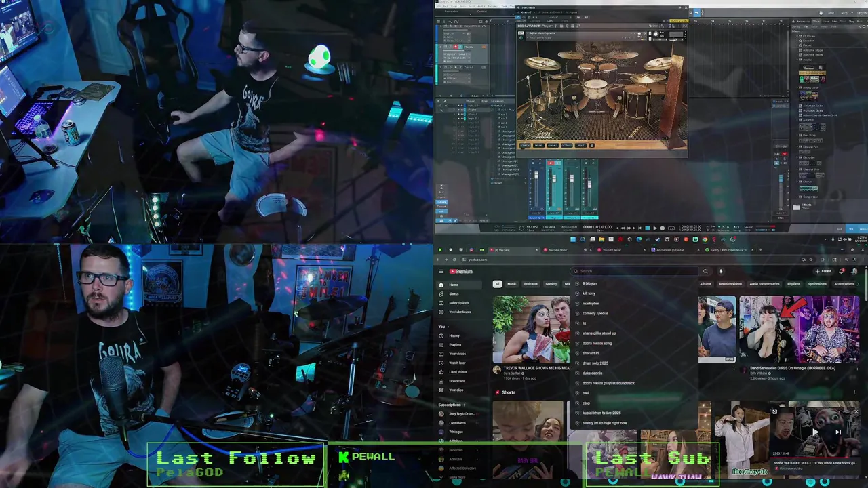Choose 'kill tony' search suggestion
868x488 pixels.
tap(589, 293)
